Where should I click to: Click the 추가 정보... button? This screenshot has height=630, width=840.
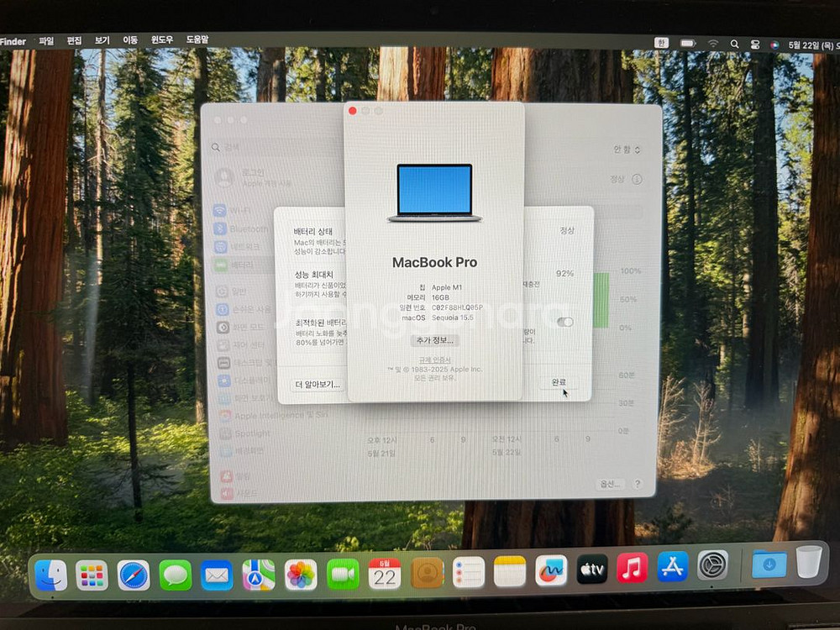click(x=434, y=340)
